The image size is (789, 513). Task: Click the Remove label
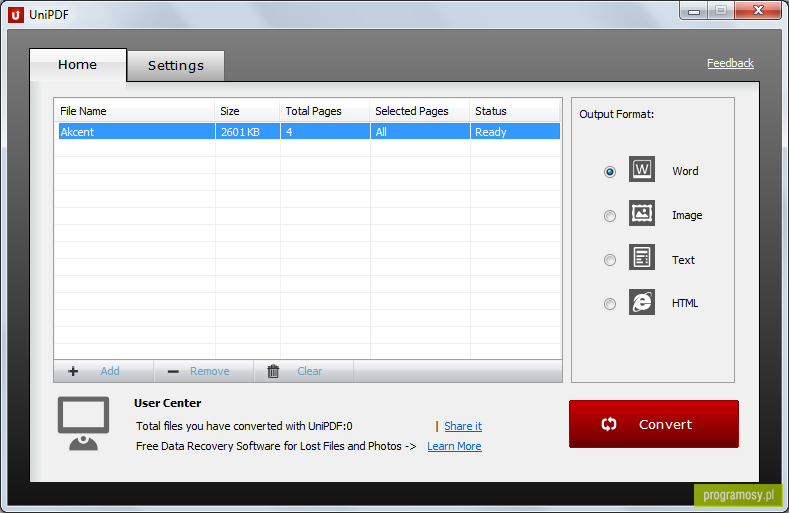[x=209, y=371]
